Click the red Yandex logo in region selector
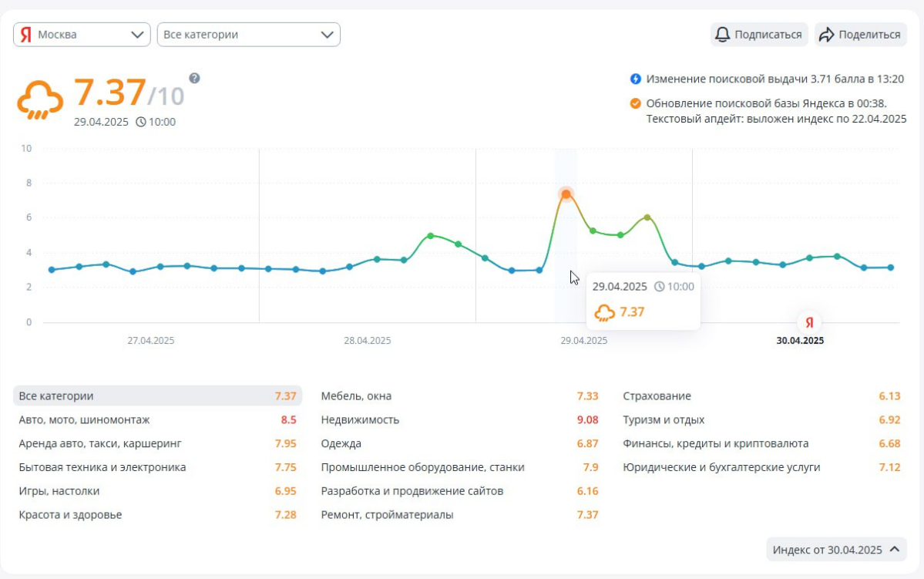 (x=26, y=35)
